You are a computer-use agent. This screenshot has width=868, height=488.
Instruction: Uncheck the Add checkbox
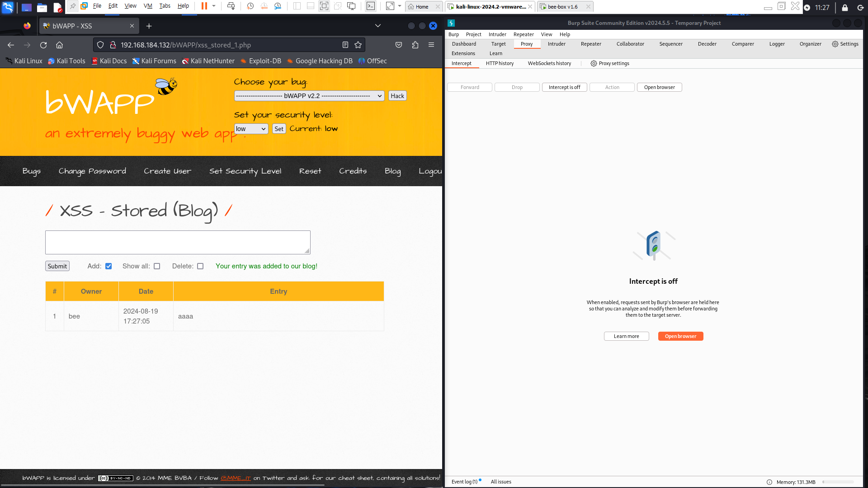[108, 266]
